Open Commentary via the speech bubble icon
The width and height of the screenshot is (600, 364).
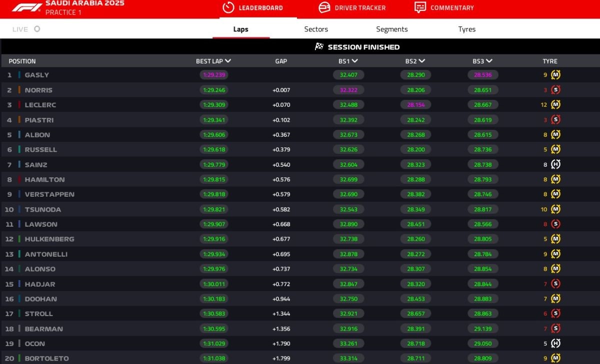pyautogui.click(x=421, y=7)
